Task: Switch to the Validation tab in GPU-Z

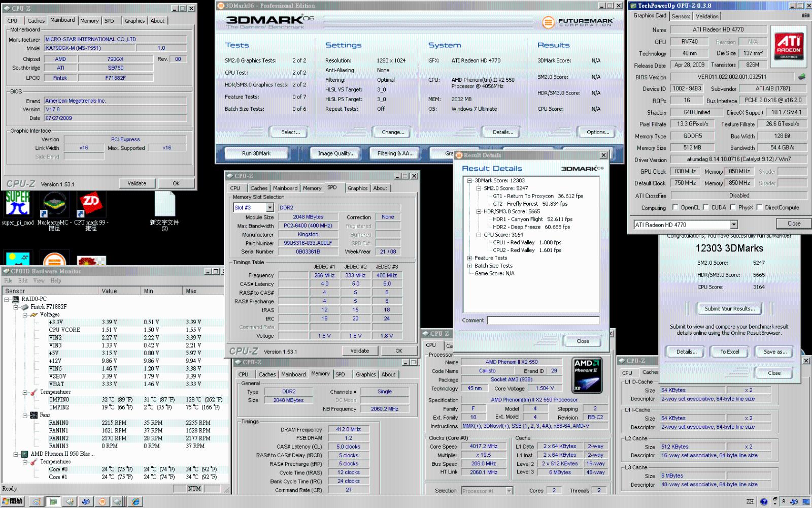Action: [x=707, y=16]
